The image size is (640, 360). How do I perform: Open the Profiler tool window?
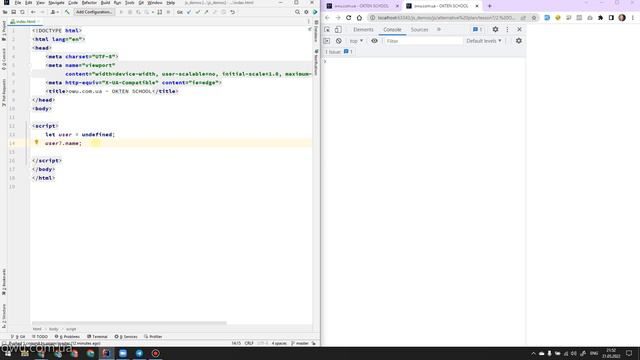(153, 337)
